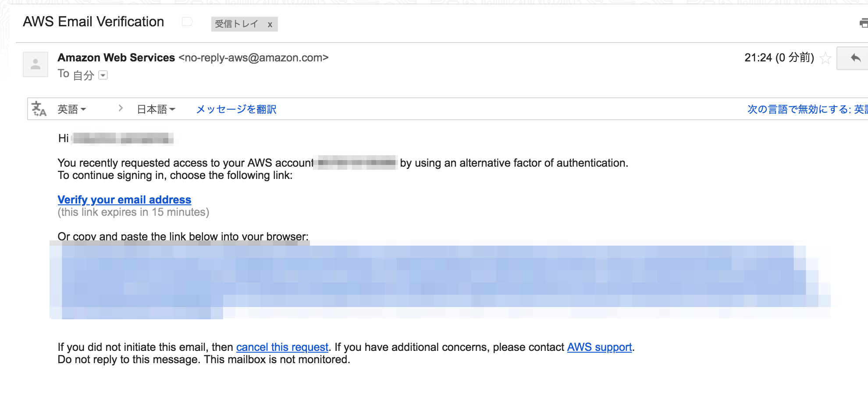The width and height of the screenshot is (868, 393).
Task: Click the cancel this request link
Action: point(282,347)
